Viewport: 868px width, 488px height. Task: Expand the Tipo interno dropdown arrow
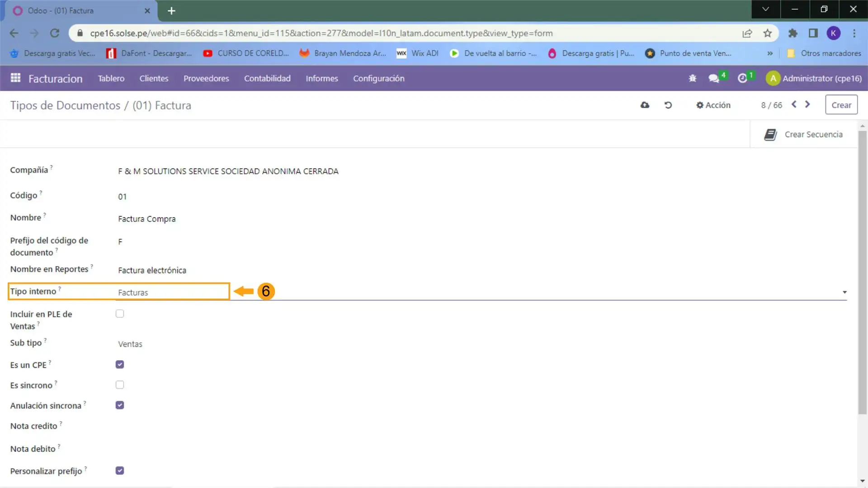point(844,292)
